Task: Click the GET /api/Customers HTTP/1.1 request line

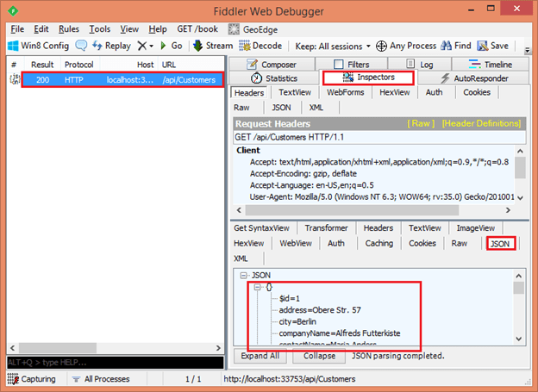Action: click(379, 138)
